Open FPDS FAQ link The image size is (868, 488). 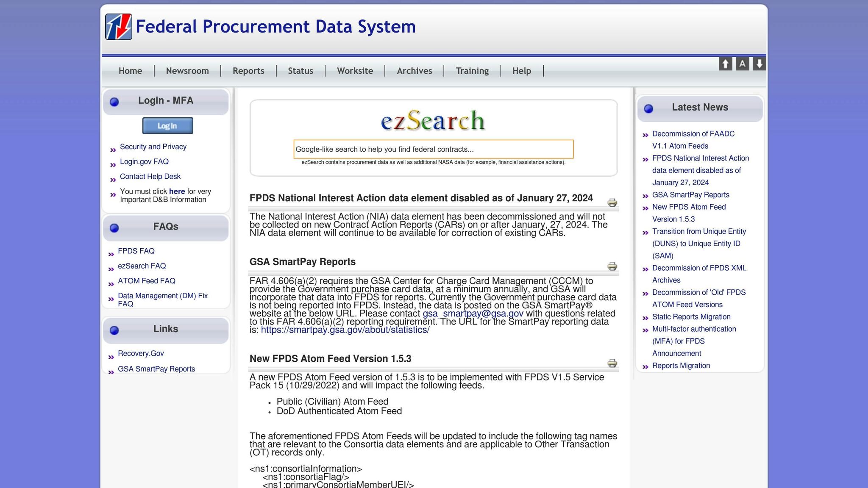[136, 251]
